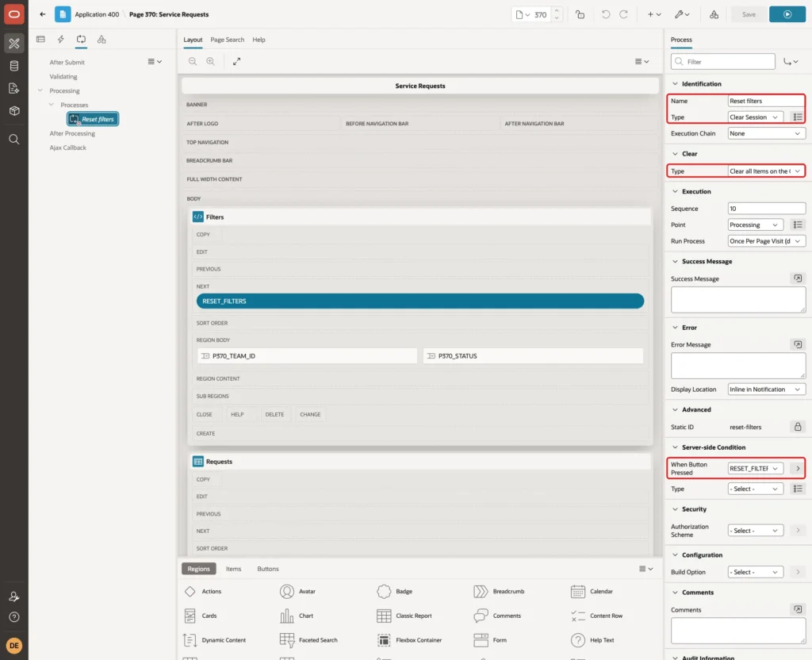Viewport: 812px width, 660px height.
Task: Select the RESET_FILTERS button in layout
Action: [x=420, y=301]
